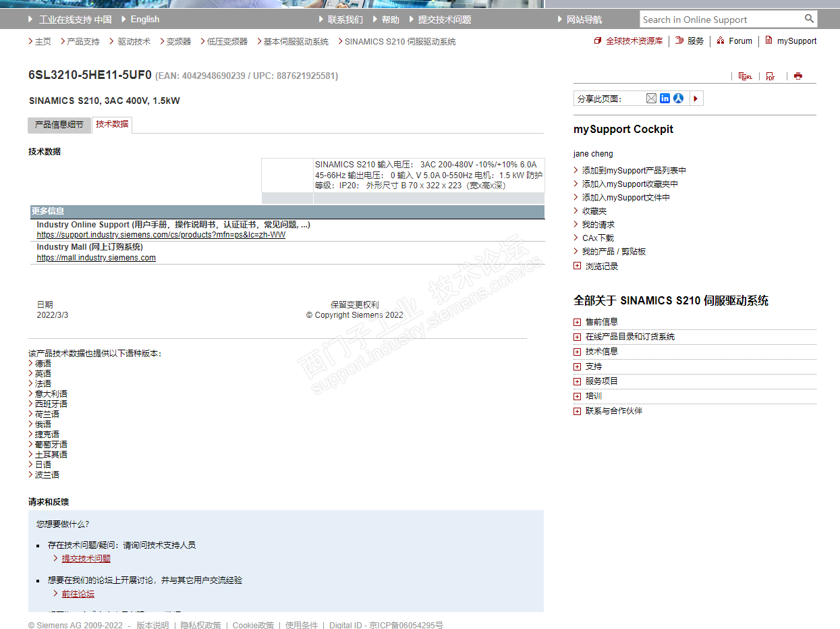The image size is (840, 629).
Task: Switch to 产品信息细节 tab
Action: pos(59,125)
